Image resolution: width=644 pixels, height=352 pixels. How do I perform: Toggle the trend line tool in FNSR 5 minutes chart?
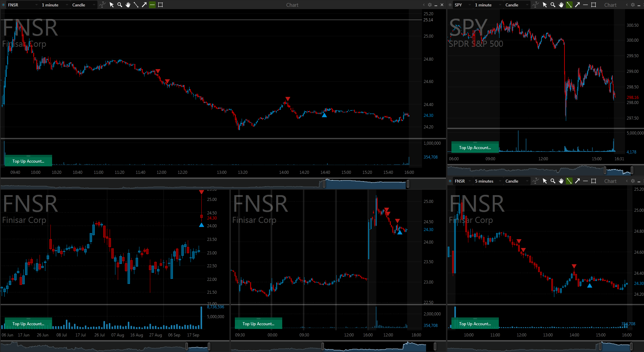(569, 181)
